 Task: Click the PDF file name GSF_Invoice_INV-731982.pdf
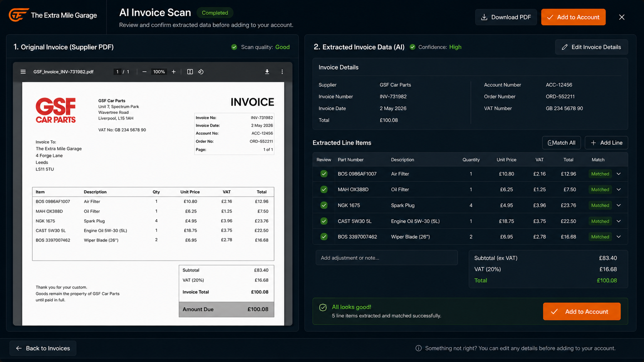pyautogui.click(x=64, y=72)
